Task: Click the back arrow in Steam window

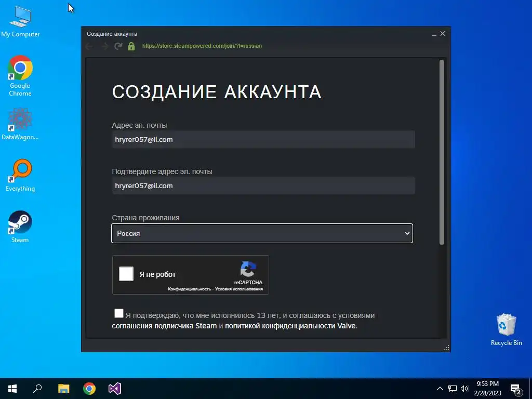Action: [89, 46]
